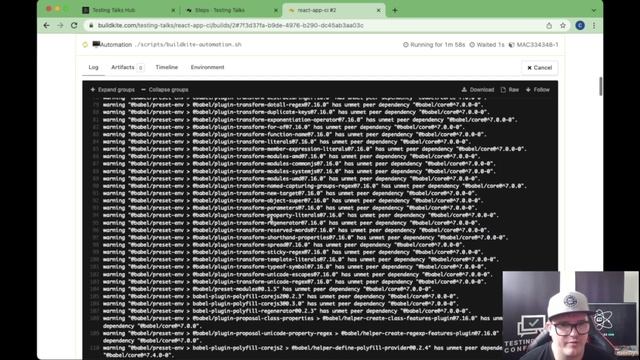Expand groups in the log
640x360 pixels.
coord(112,90)
